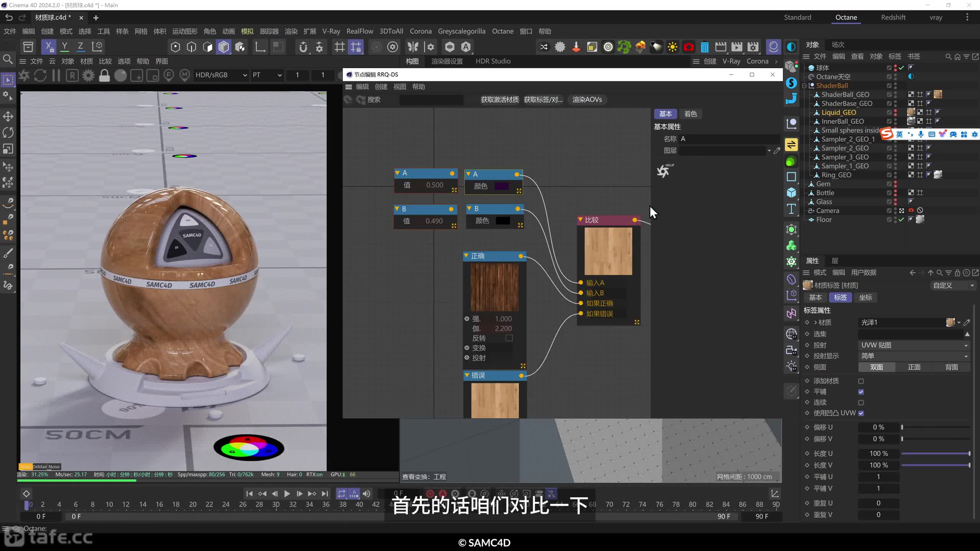Select the Liquid_GEO object in tree
The image size is (980, 551).
click(838, 112)
